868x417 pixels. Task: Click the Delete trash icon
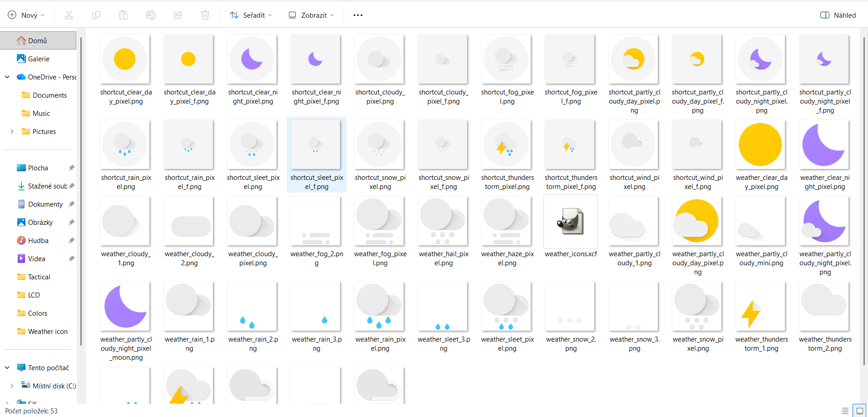(x=205, y=15)
